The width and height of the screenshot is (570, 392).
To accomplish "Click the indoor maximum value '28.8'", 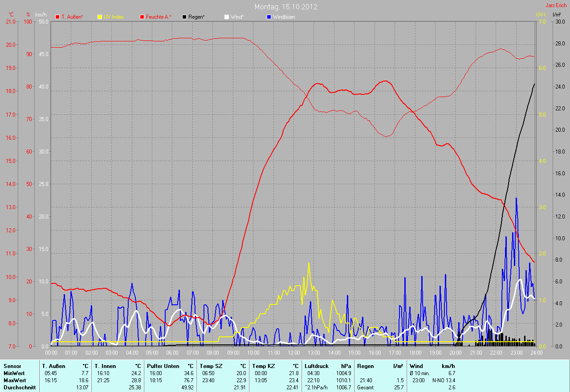I will [x=136, y=380].
